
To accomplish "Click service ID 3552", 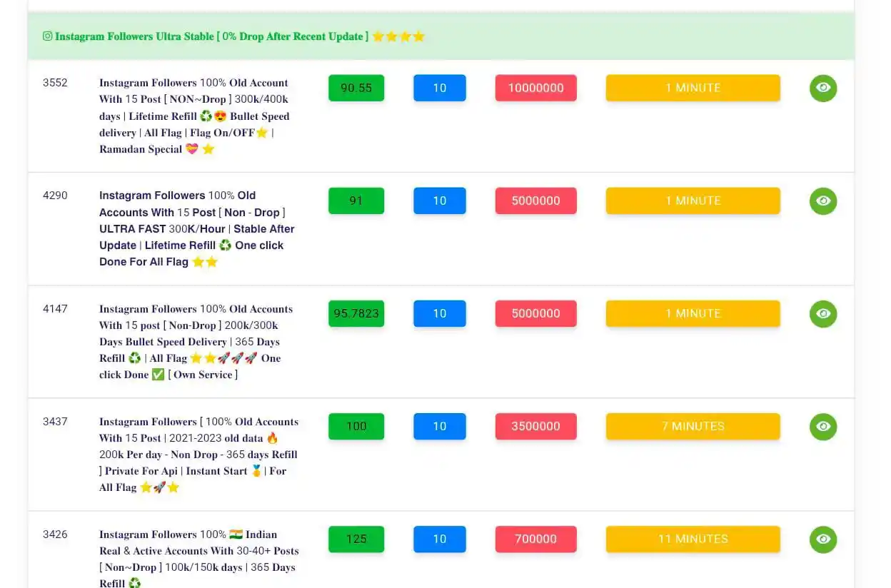I will (x=55, y=82).
